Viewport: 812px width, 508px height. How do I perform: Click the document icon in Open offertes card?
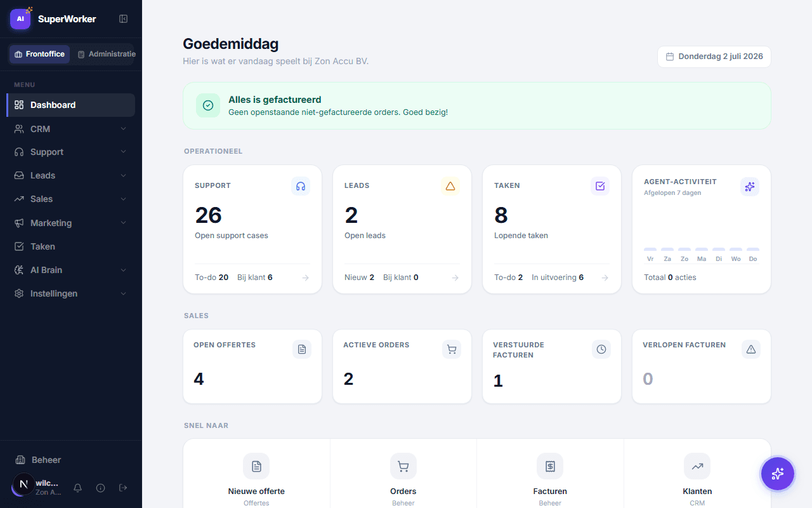[x=302, y=349]
